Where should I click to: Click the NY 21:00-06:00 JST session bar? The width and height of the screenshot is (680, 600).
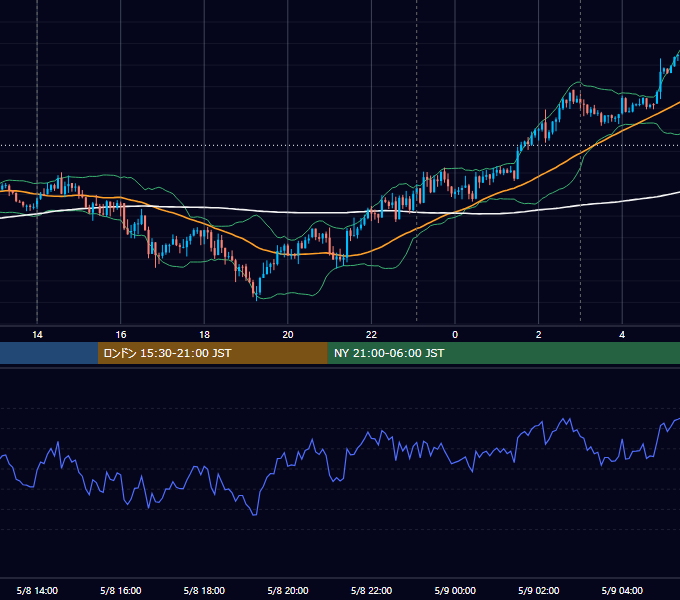(x=503, y=353)
